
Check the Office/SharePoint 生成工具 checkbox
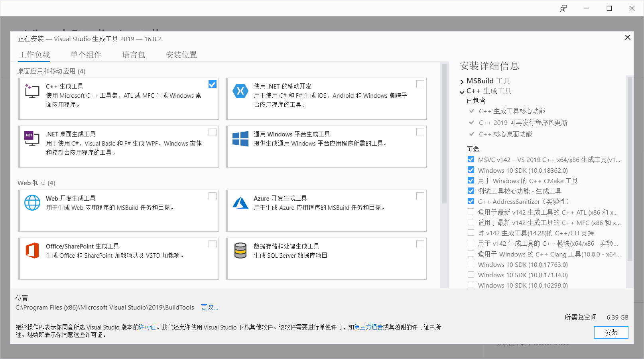[213, 244]
